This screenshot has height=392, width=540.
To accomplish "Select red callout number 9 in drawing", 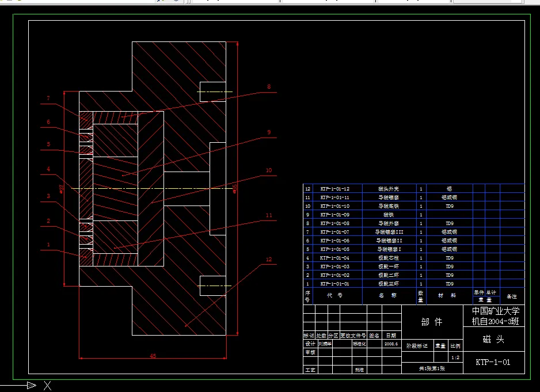I will pos(269,132).
